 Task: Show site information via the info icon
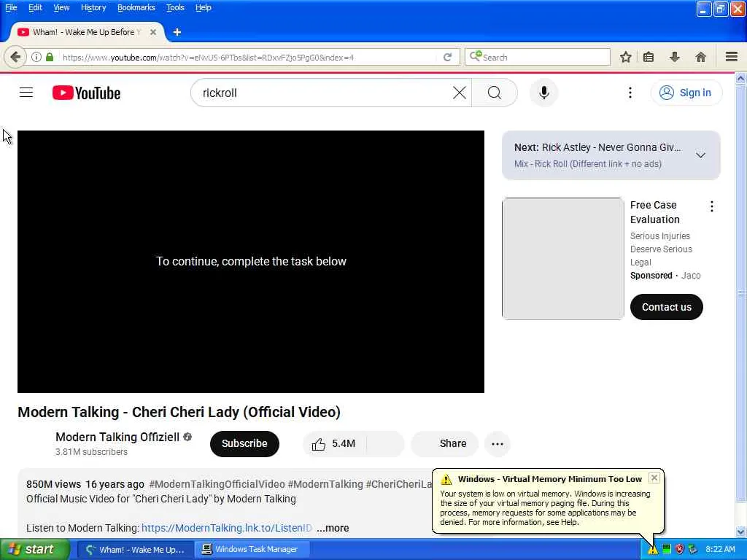coord(36,57)
